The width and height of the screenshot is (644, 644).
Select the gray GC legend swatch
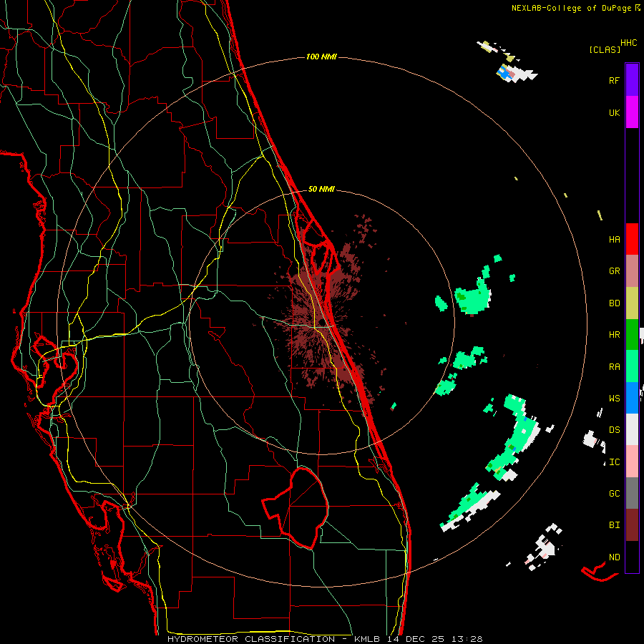tap(632, 493)
